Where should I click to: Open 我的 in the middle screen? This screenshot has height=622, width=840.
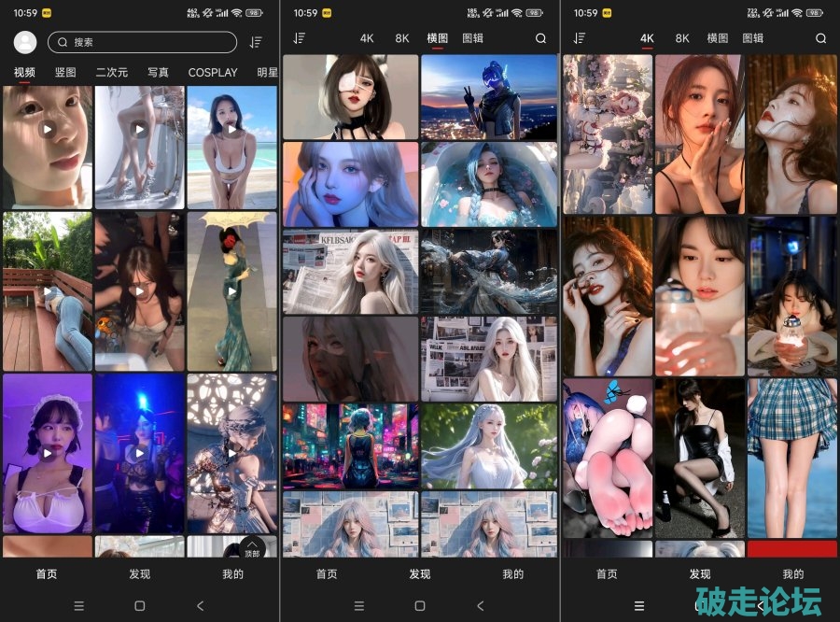[x=512, y=574]
